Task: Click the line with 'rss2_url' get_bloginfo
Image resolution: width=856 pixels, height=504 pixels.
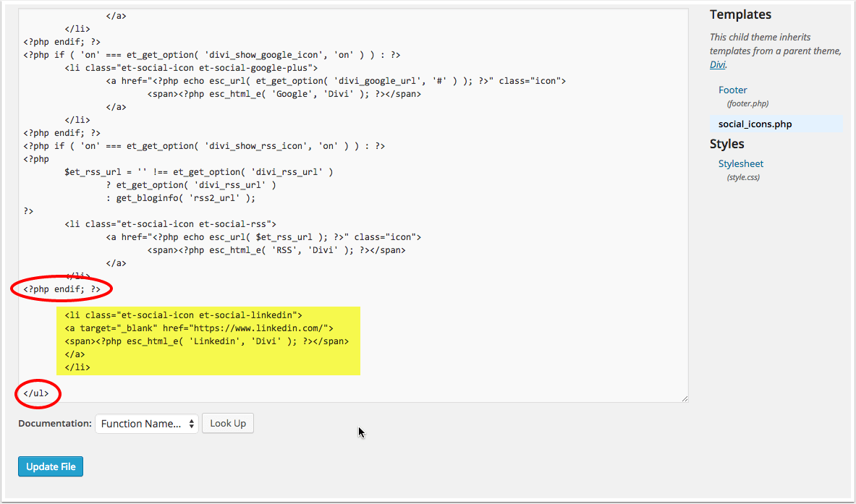Action: click(181, 198)
